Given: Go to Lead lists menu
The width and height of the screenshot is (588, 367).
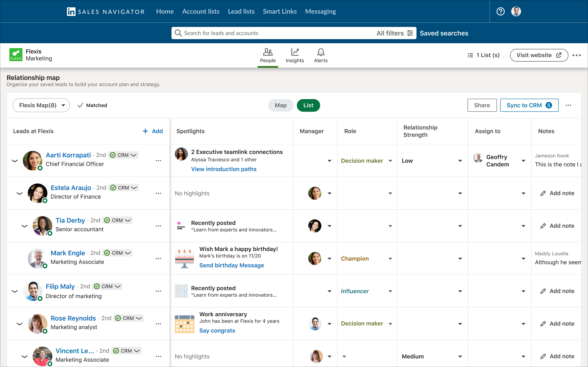Looking at the screenshot, I should [x=241, y=11].
